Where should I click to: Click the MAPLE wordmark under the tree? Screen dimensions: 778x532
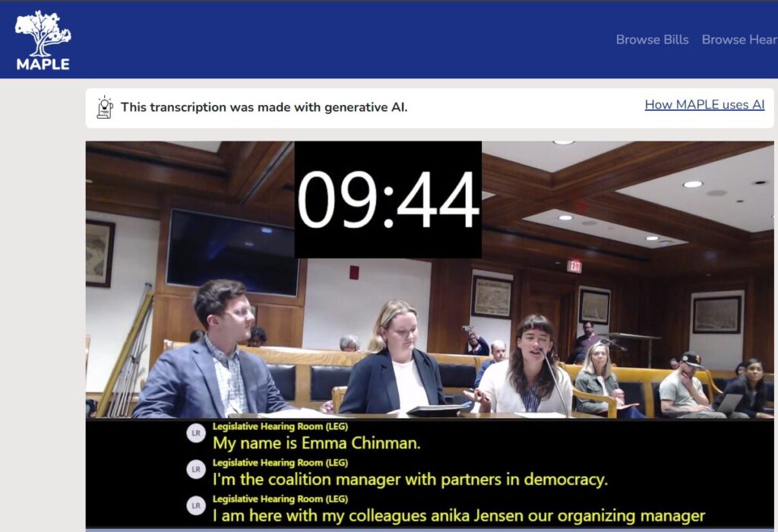coord(43,65)
